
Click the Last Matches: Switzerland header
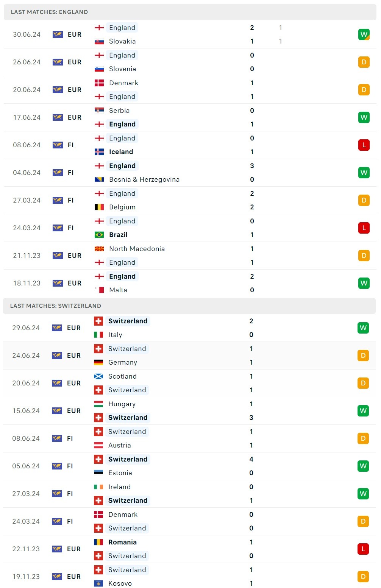56,306
